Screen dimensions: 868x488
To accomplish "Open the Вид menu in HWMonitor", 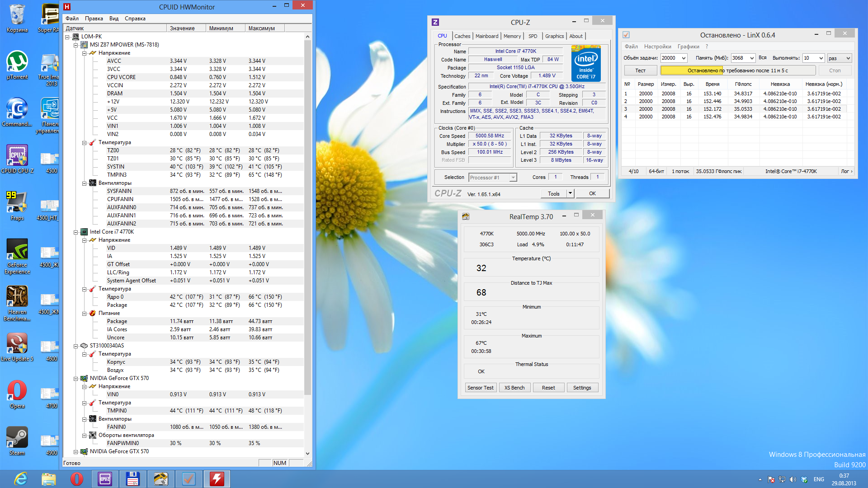I will coord(113,19).
